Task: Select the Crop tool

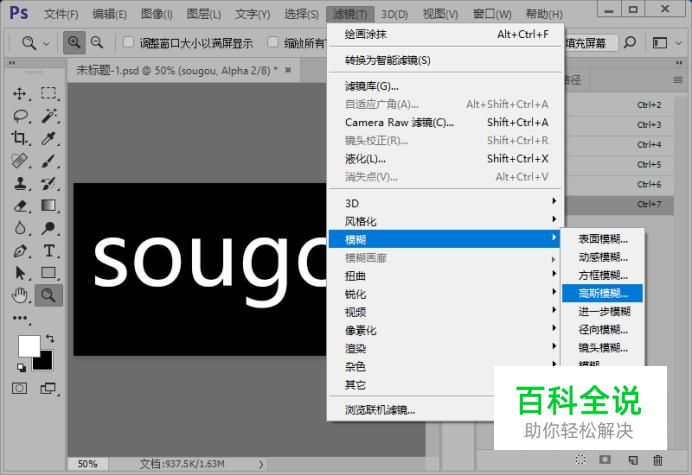Action: [19, 139]
